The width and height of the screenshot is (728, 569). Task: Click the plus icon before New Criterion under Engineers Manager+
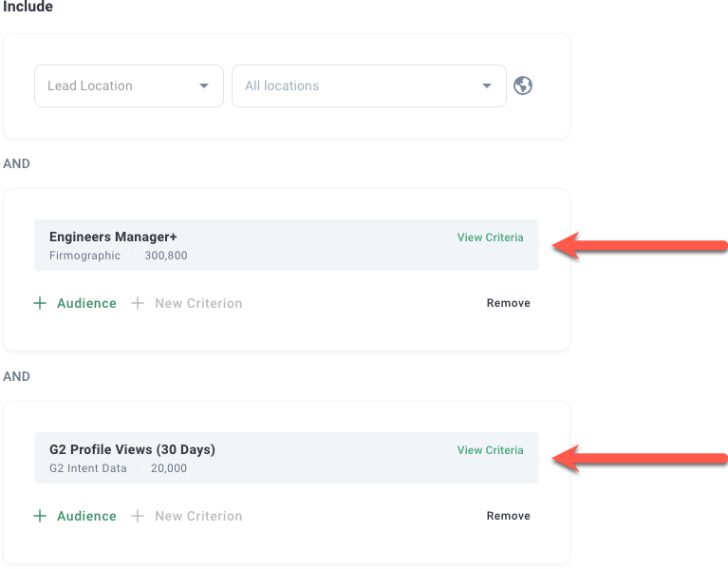(x=138, y=303)
